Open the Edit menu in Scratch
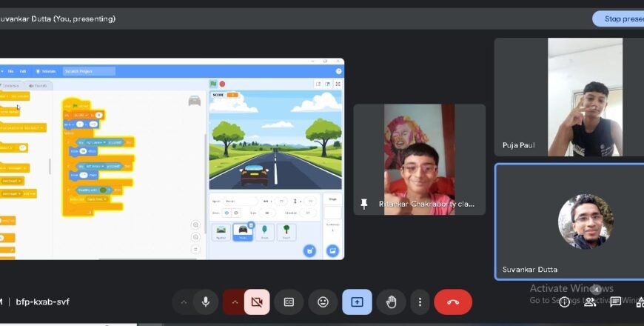Viewport: 644px width, 326px height. click(23, 72)
